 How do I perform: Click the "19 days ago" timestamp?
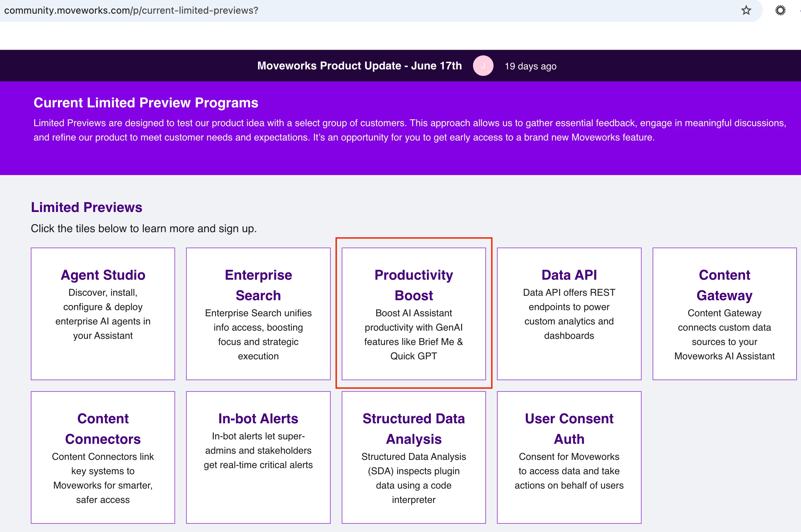[530, 66]
